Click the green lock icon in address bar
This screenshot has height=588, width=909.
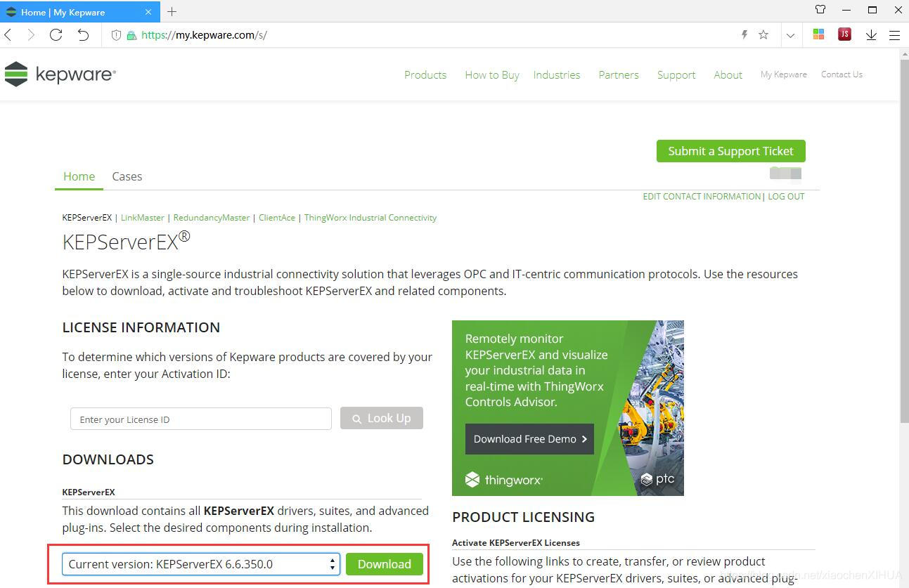[131, 35]
